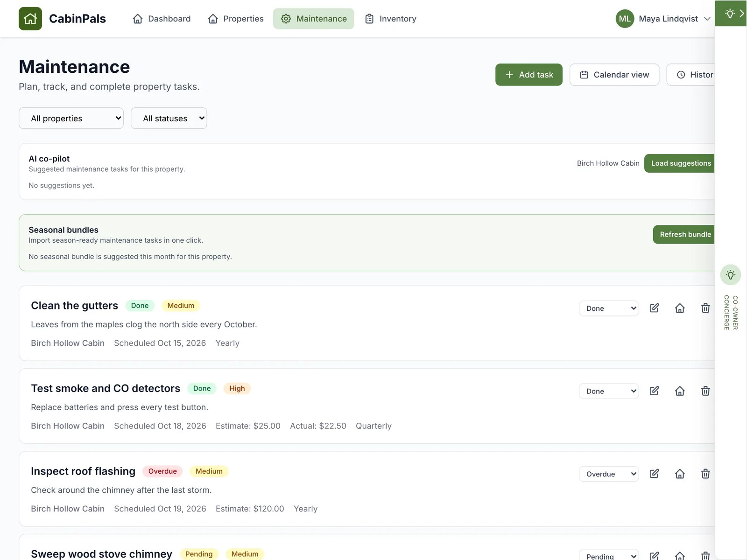This screenshot has width=747, height=560.
Task: Open Overdue status dropdown for roof flashing
Action: (609, 474)
